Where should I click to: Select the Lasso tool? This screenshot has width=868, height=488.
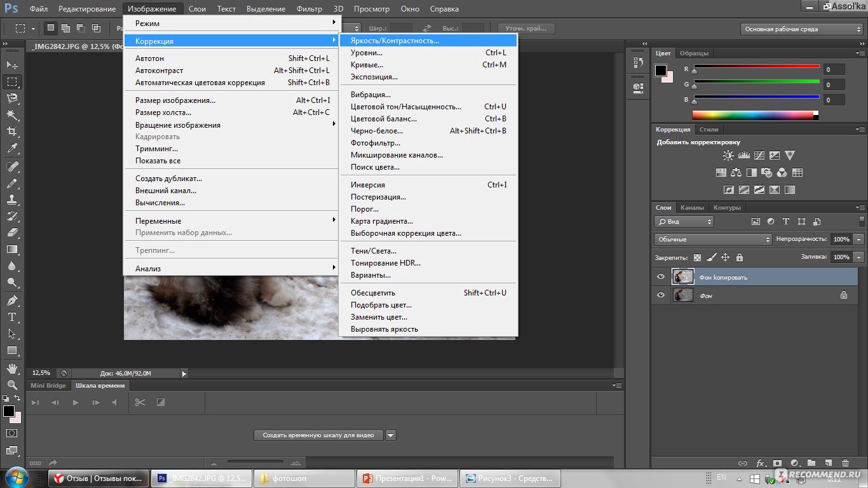coord(12,98)
